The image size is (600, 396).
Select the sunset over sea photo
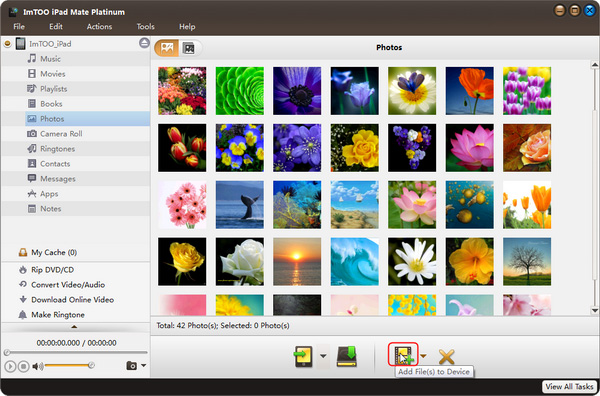tap(297, 262)
